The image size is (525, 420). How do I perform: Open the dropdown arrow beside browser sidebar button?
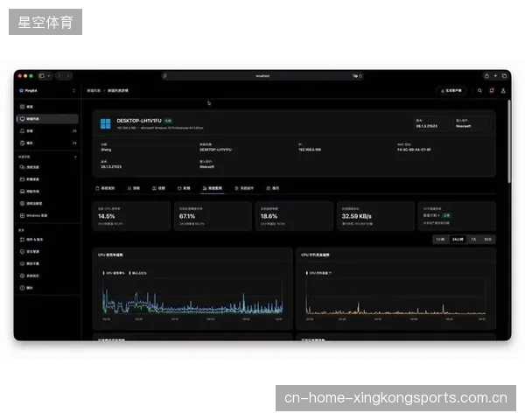(x=48, y=76)
